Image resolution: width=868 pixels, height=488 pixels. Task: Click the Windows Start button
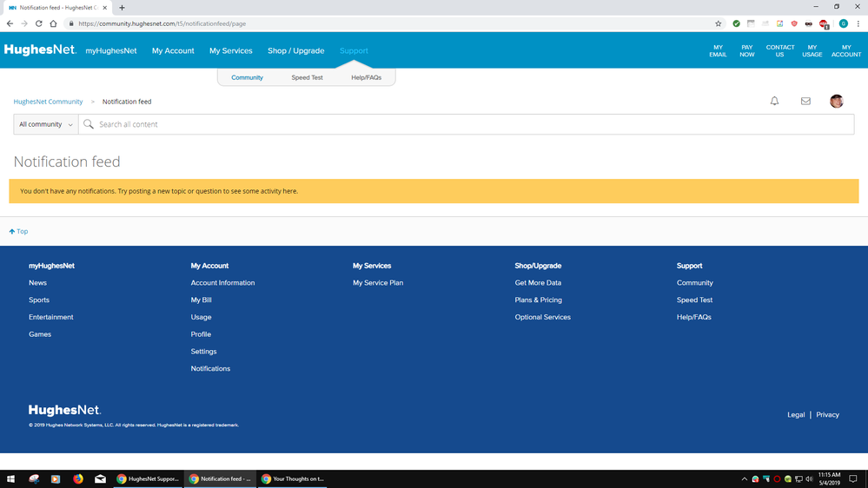click(11, 478)
